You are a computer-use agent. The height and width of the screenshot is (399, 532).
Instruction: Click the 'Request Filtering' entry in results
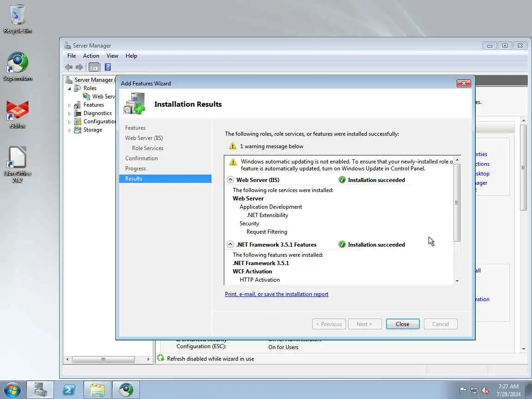click(x=266, y=232)
